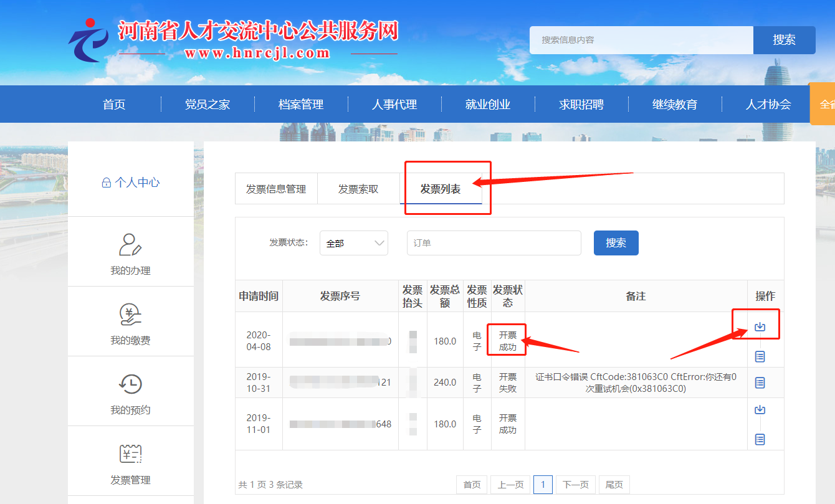Click the site logo emblem
835x504 pixels.
88,40
